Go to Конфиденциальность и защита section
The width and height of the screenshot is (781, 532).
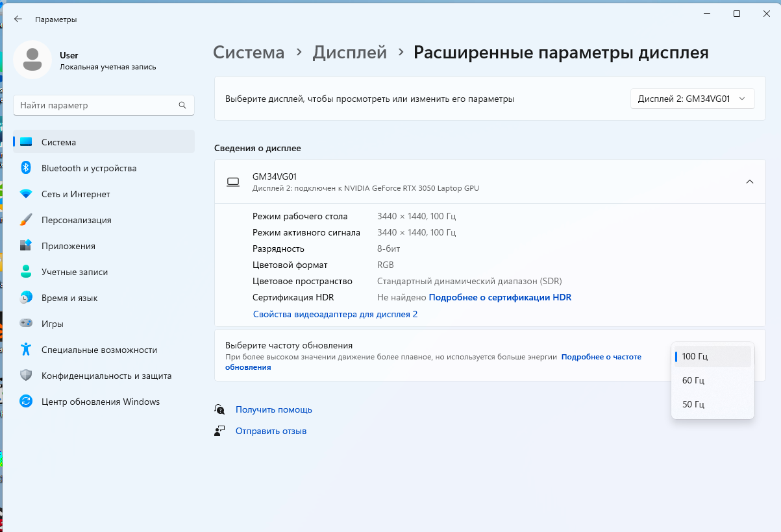106,376
